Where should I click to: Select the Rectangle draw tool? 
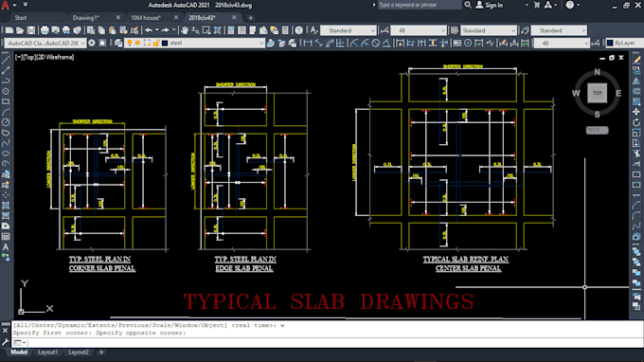tap(6, 101)
